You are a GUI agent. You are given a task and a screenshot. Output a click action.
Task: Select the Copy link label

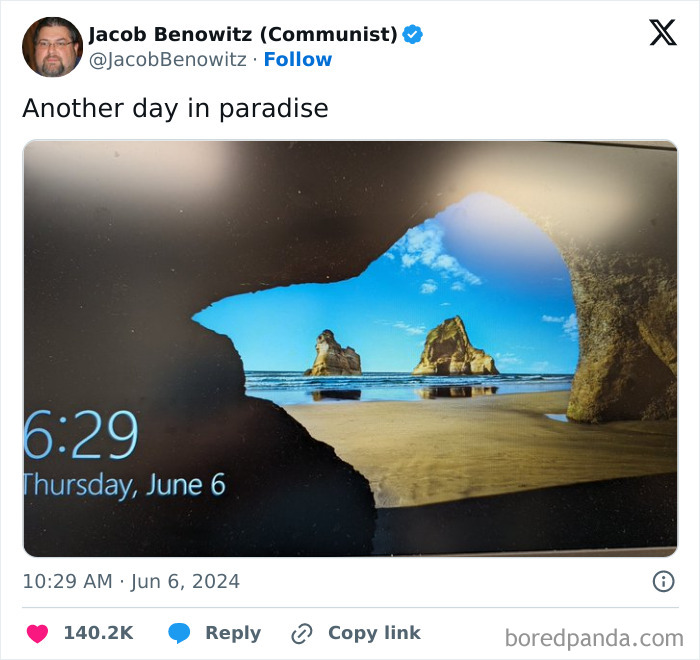coord(375,633)
